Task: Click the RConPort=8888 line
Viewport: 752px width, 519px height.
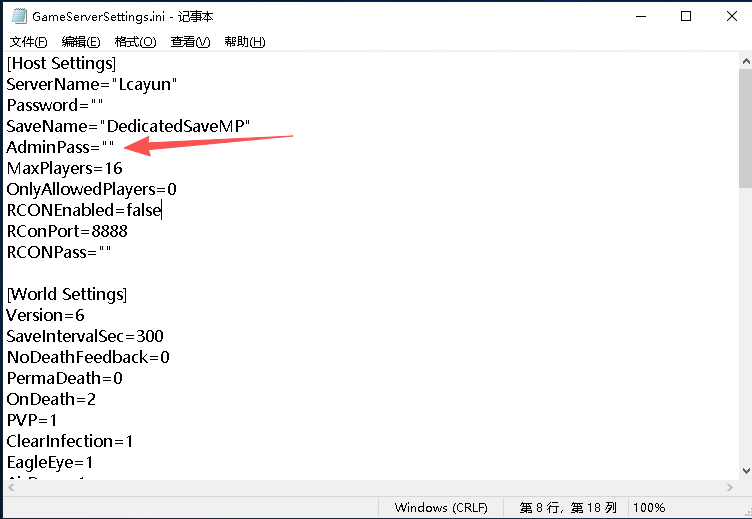Action: pyautogui.click(x=67, y=231)
